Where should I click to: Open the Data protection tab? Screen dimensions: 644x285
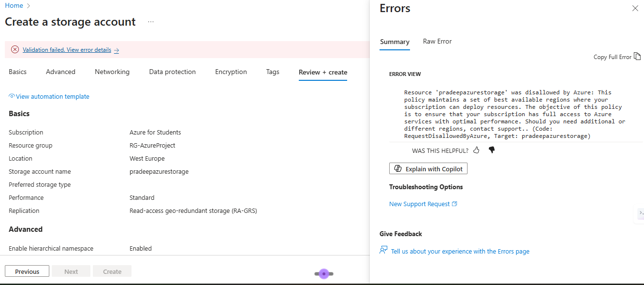(172, 72)
